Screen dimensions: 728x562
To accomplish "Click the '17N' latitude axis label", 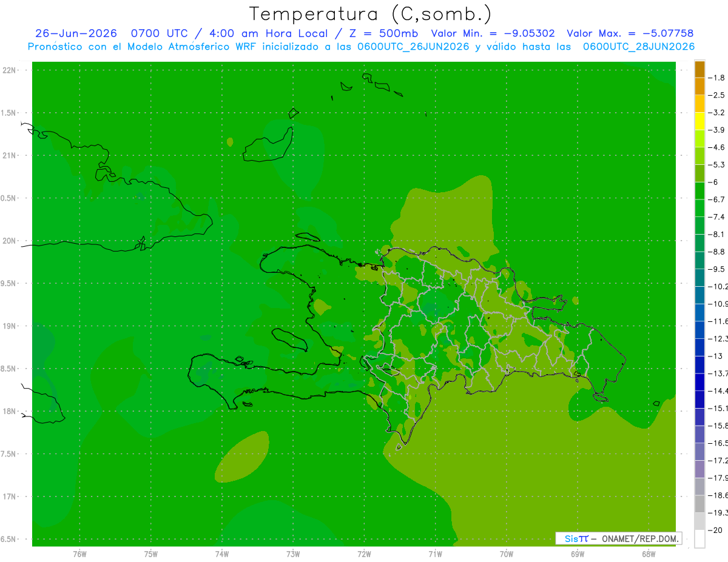I will click(8, 497).
